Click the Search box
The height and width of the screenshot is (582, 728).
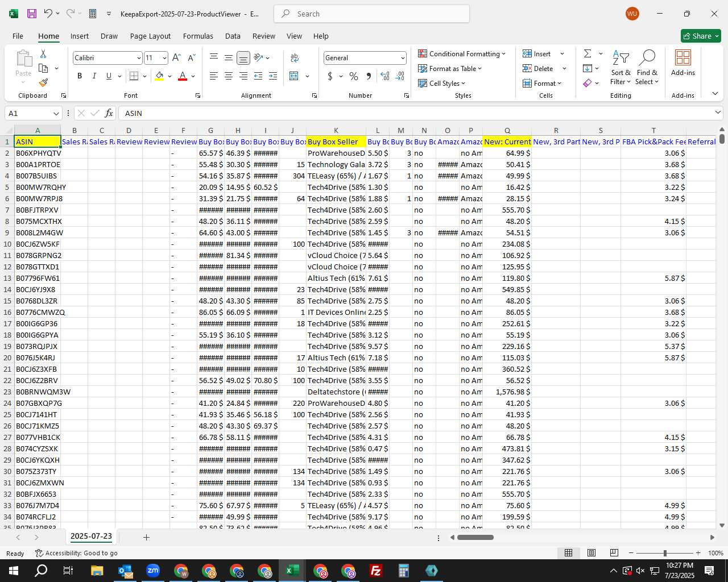(371, 14)
